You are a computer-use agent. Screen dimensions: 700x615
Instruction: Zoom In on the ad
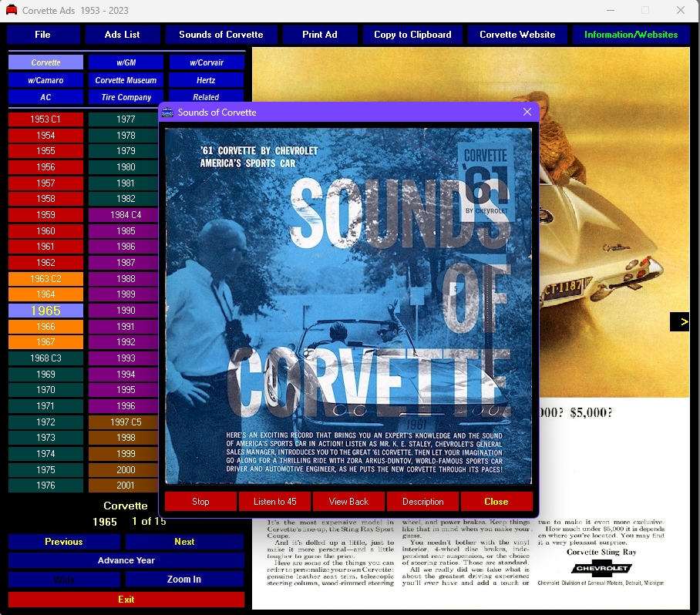coord(184,580)
